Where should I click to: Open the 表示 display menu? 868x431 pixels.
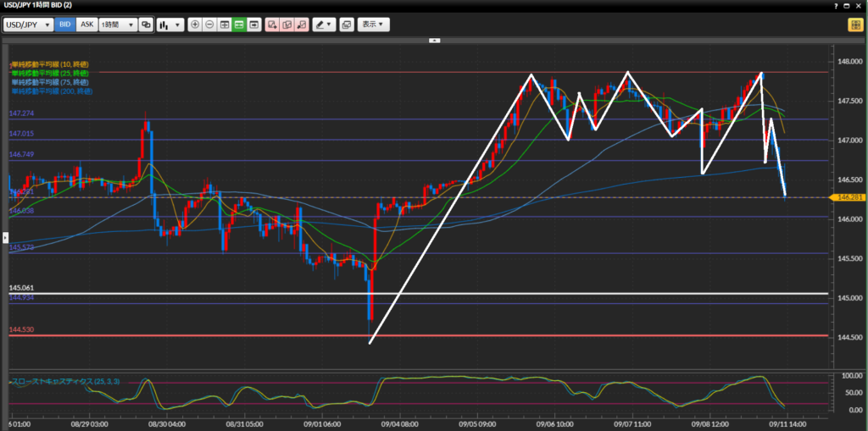(373, 25)
